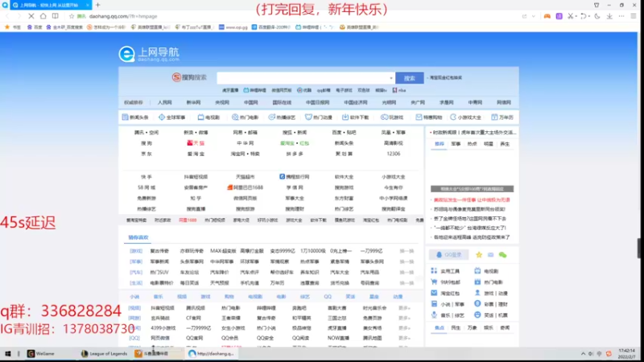Open a new tab with the plus button
The image size is (644, 362).
click(97, 5)
